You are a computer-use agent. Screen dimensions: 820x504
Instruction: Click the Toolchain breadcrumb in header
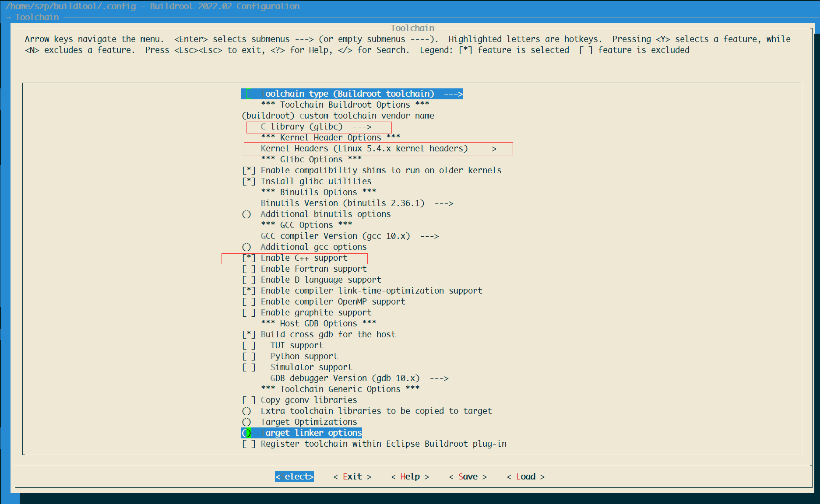pyautogui.click(x=37, y=17)
